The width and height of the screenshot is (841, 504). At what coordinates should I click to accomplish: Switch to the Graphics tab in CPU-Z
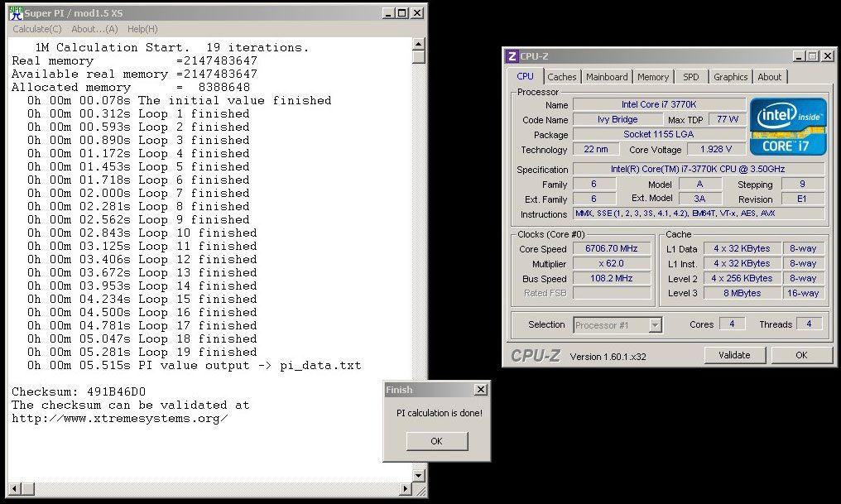click(x=731, y=77)
